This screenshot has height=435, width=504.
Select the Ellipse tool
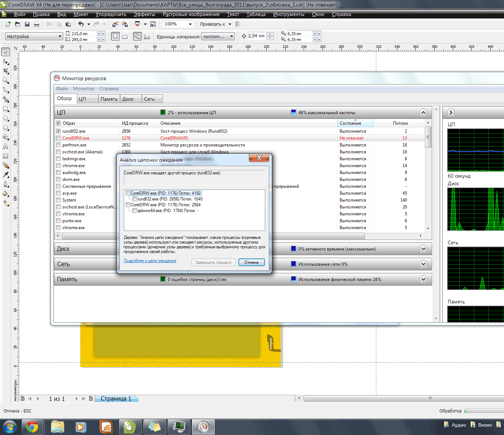tap(5, 118)
